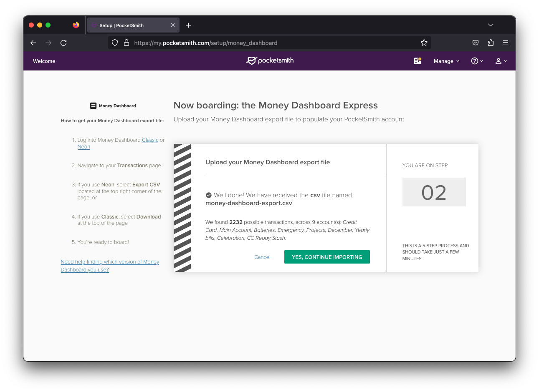This screenshot has width=539, height=392.
Task: Open the list-all-tabs chevron
Action: (x=491, y=25)
